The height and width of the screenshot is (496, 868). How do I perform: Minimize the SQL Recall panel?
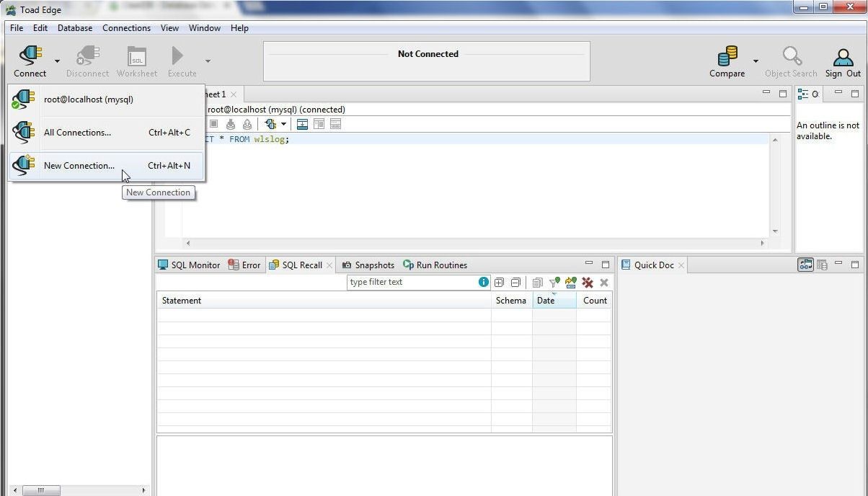(x=589, y=263)
